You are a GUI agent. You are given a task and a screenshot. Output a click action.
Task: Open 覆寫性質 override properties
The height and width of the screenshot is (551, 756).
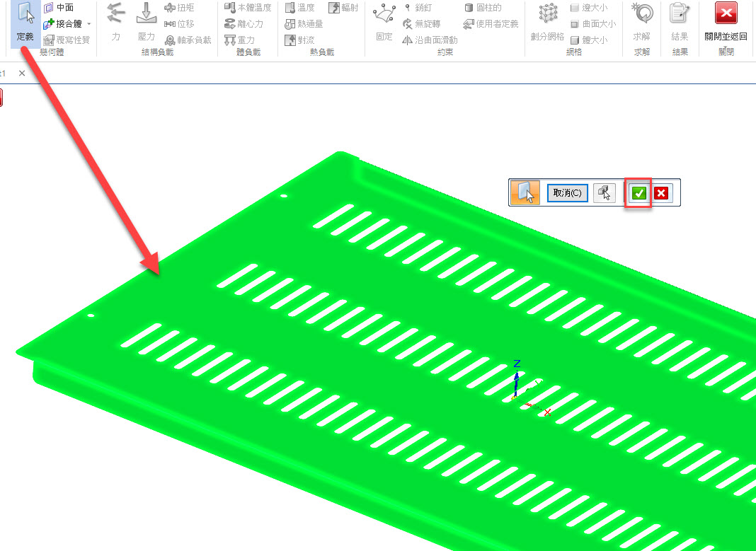click(67, 40)
